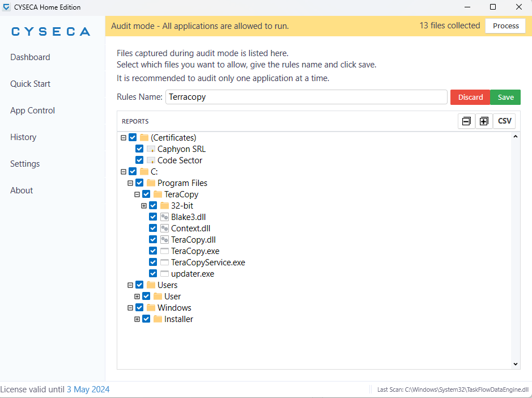Expand the 32-bit folder node
Image resolution: width=532 pixels, height=398 pixels.
pyautogui.click(x=144, y=206)
